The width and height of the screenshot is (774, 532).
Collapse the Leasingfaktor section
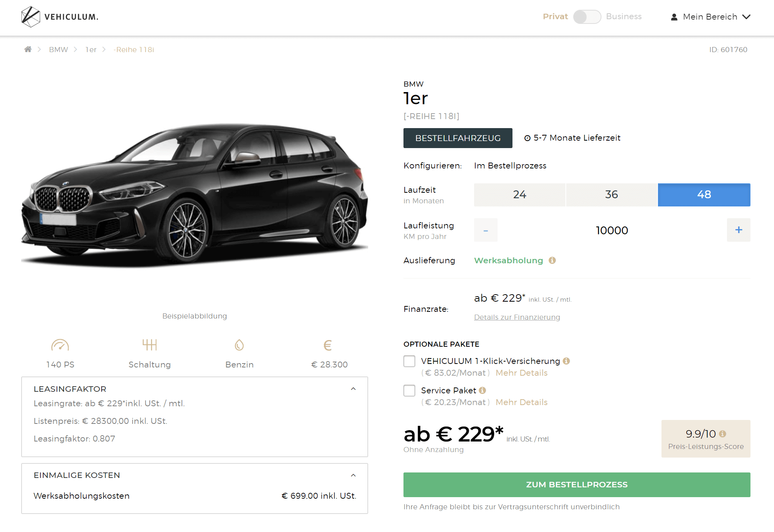point(353,389)
